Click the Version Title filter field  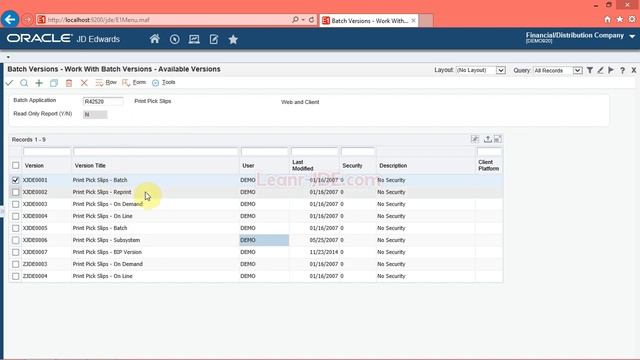156,152
